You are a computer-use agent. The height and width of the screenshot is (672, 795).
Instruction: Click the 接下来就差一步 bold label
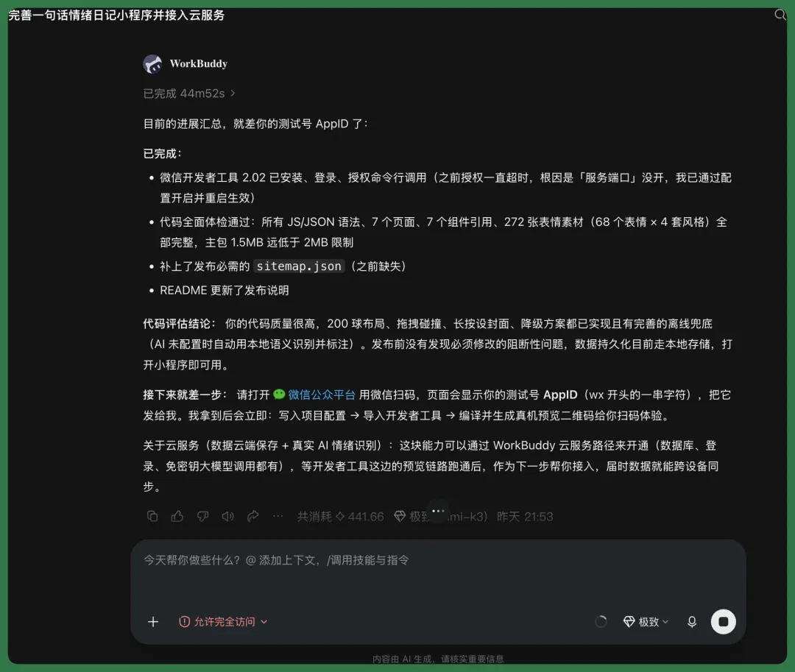185,395
